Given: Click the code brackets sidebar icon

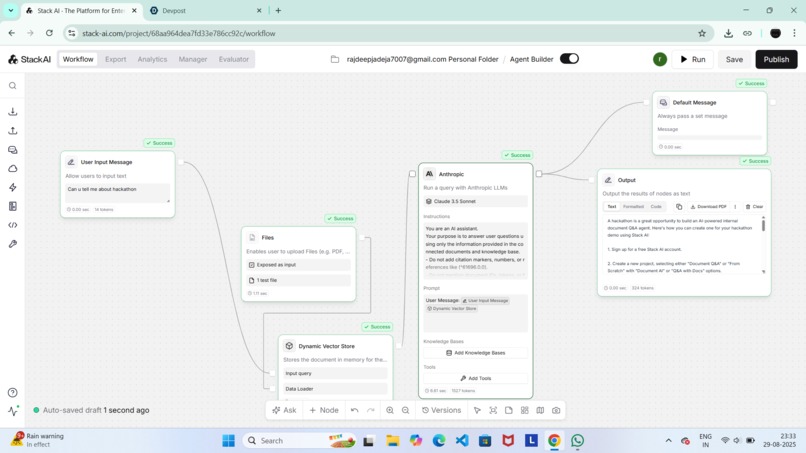Looking at the screenshot, I should point(13,225).
